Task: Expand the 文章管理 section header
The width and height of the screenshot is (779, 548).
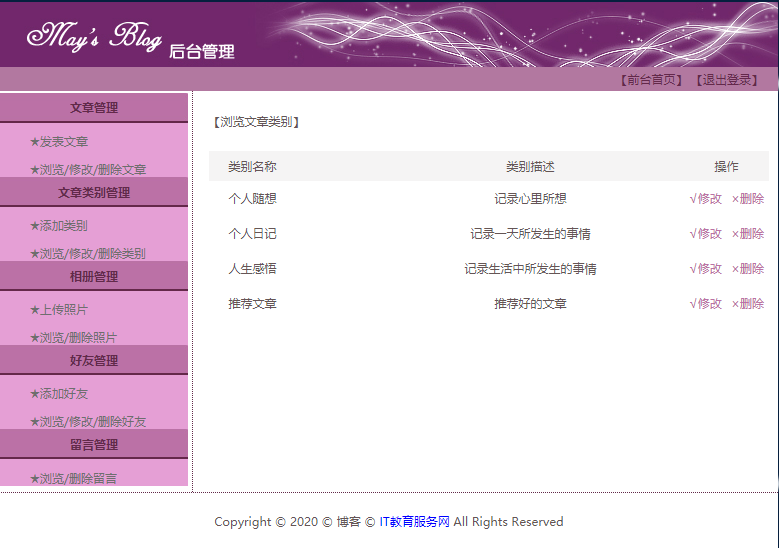Action: [x=94, y=107]
